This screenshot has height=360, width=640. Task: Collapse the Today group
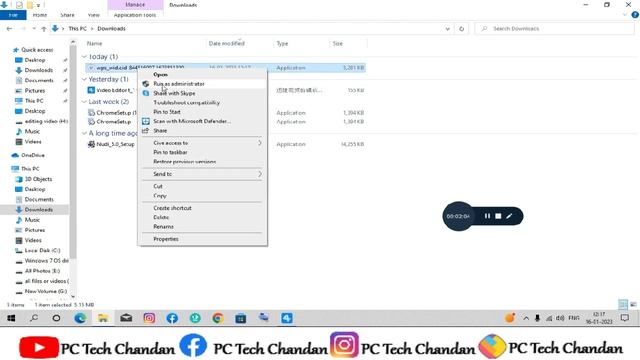tap(84, 57)
